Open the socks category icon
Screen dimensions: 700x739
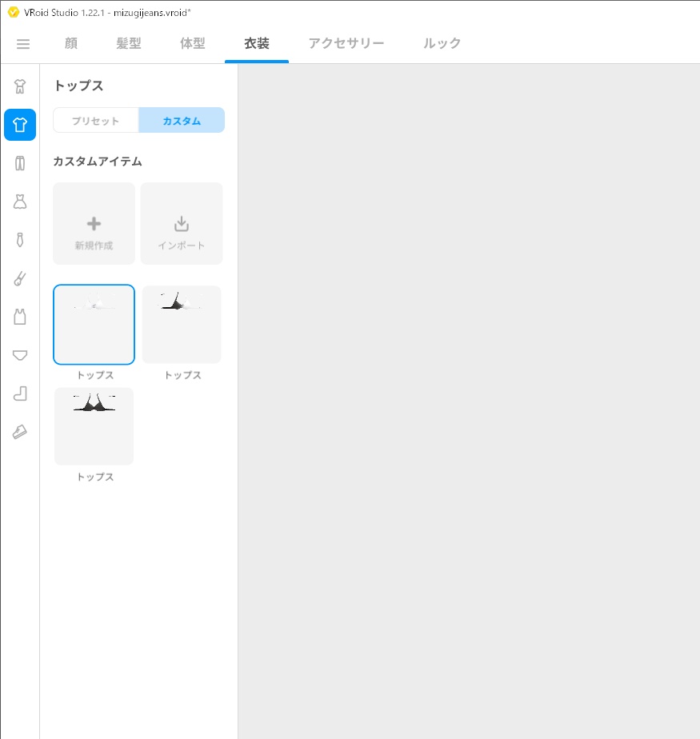click(20, 393)
